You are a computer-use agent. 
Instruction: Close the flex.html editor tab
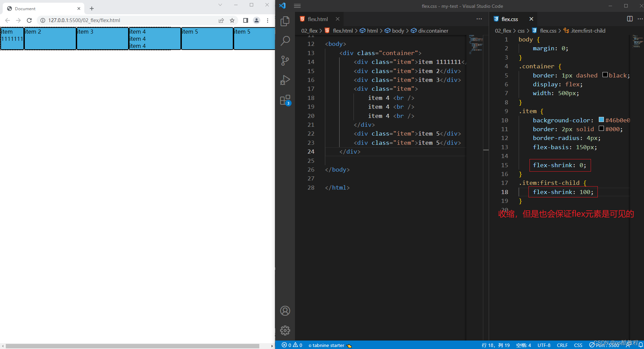coord(337,19)
